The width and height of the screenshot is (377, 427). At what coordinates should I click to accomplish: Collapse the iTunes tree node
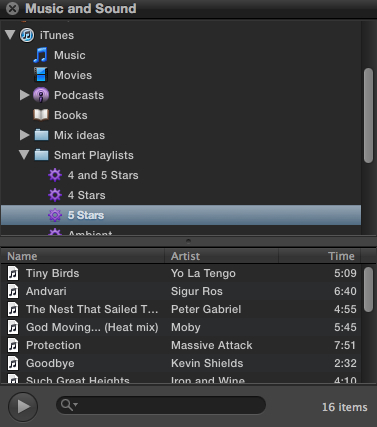coord(10,35)
